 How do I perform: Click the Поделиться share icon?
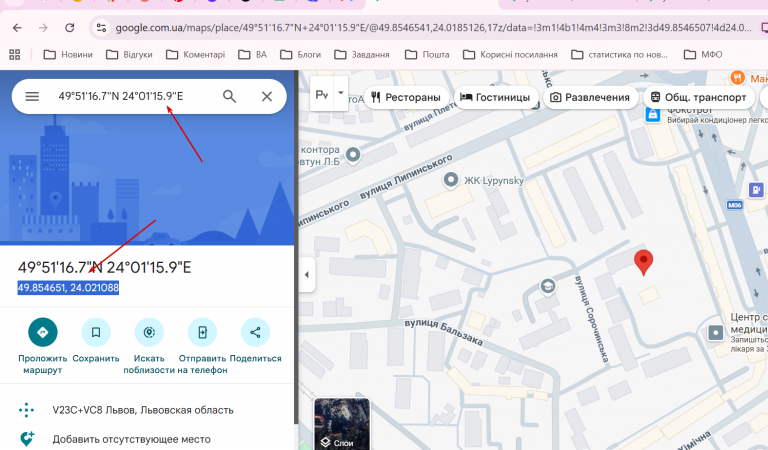coord(255,332)
